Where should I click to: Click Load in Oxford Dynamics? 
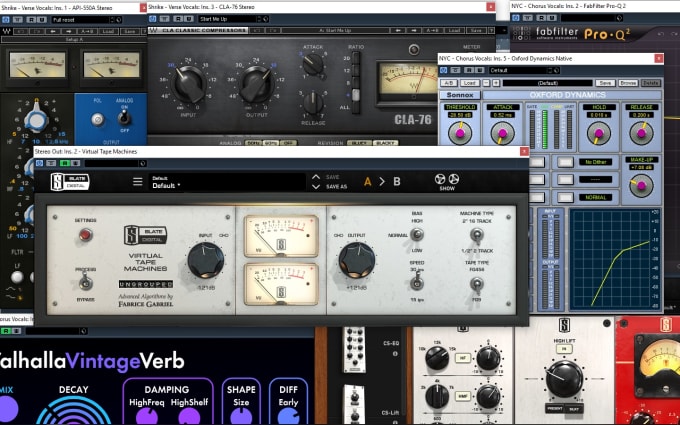(x=470, y=83)
